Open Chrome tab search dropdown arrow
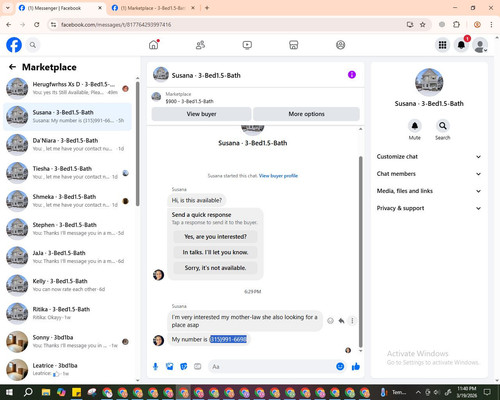This screenshot has height=400, width=500. pyautogui.click(x=8, y=8)
